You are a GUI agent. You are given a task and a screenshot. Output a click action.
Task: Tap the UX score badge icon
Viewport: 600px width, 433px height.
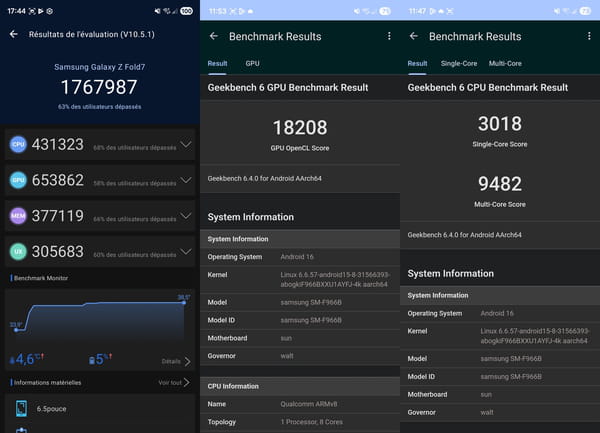(x=18, y=252)
